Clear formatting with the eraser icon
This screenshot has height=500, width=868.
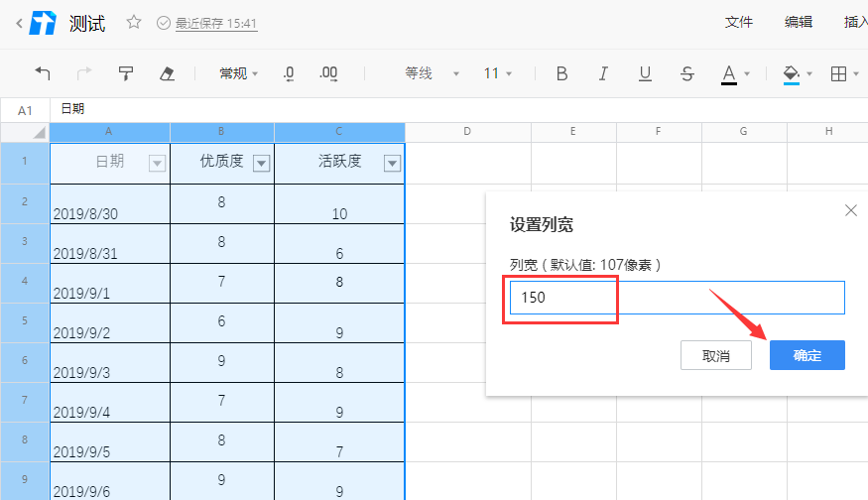pyautogui.click(x=167, y=73)
